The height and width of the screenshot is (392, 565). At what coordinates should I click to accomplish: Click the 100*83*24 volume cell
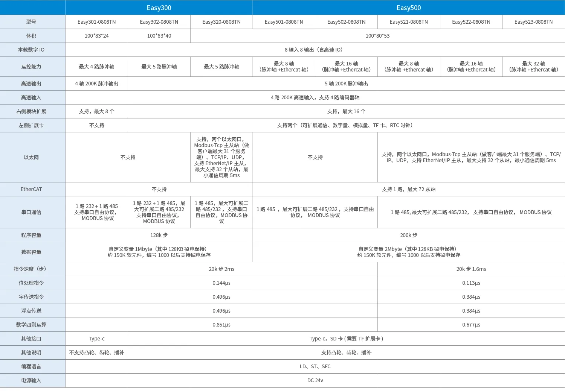coord(96,36)
